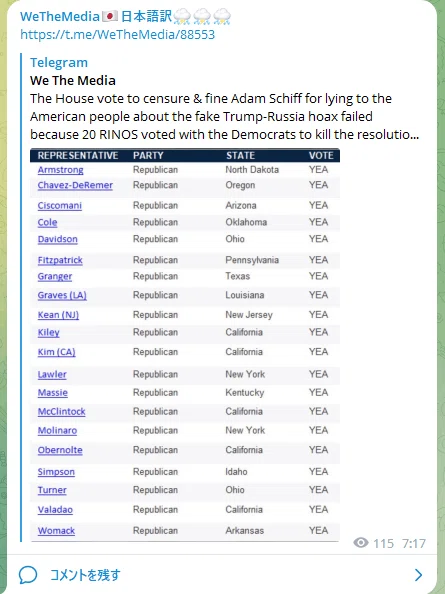Screen dimensions: 445x594
Task: Select the Valadao representative link
Action: pos(55,510)
